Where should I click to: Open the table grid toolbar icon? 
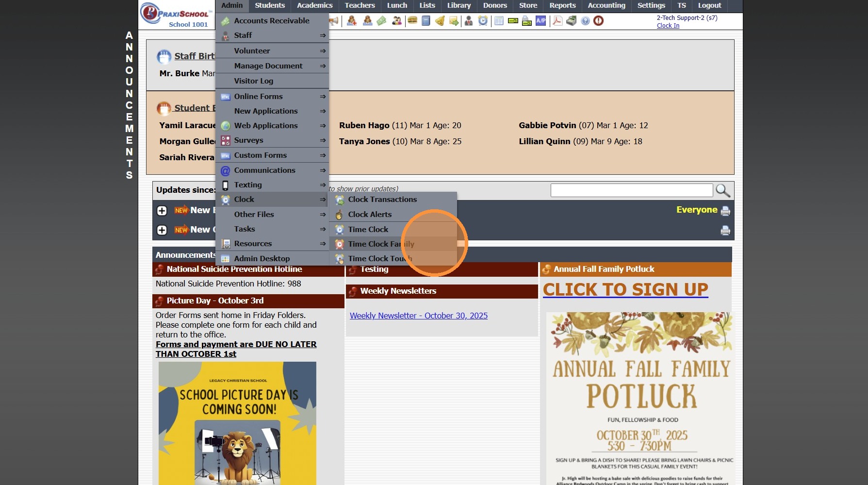(499, 21)
